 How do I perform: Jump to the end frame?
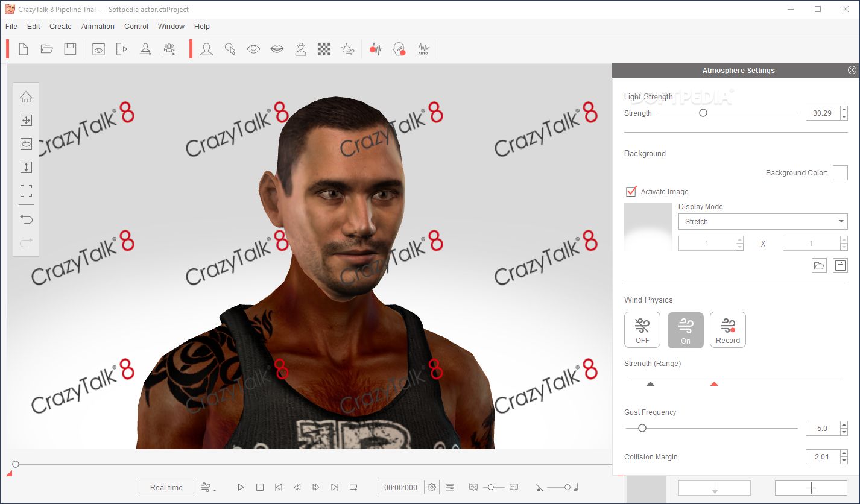pyautogui.click(x=335, y=487)
